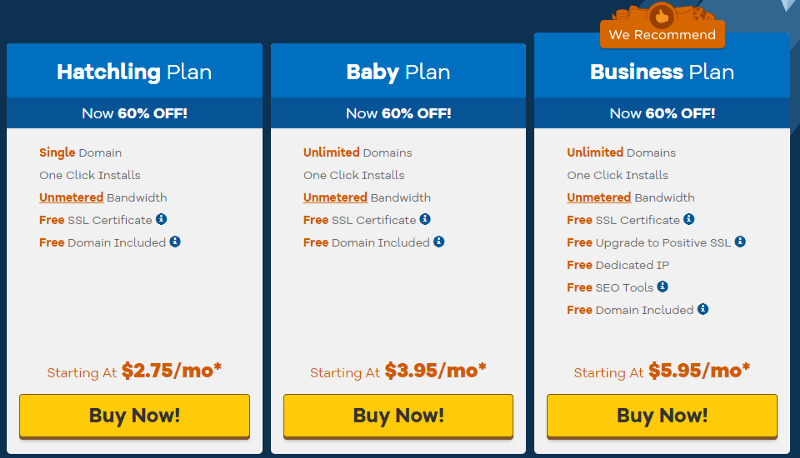Click Unmetered Bandwidth link in Hatchling Plan

tap(70, 197)
